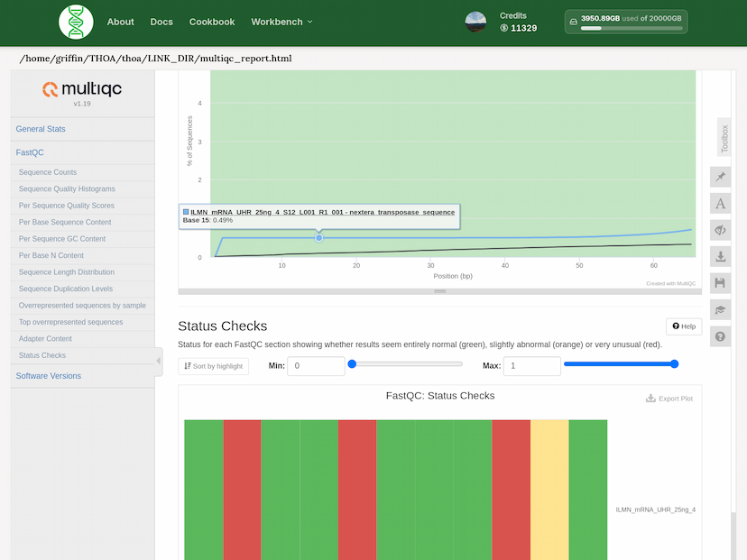The height and width of the screenshot is (560, 747).
Task: Click the DNA logo in header
Action: click(x=76, y=22)
